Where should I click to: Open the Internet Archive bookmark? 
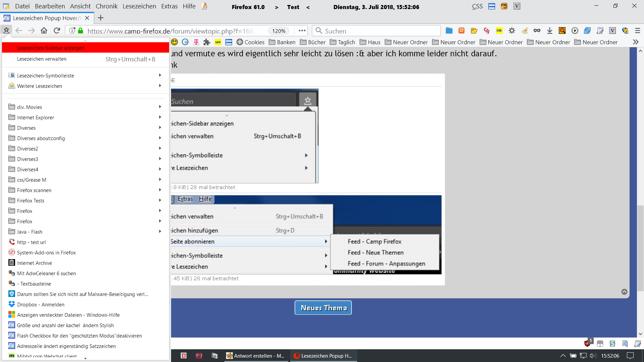point(35,263)
